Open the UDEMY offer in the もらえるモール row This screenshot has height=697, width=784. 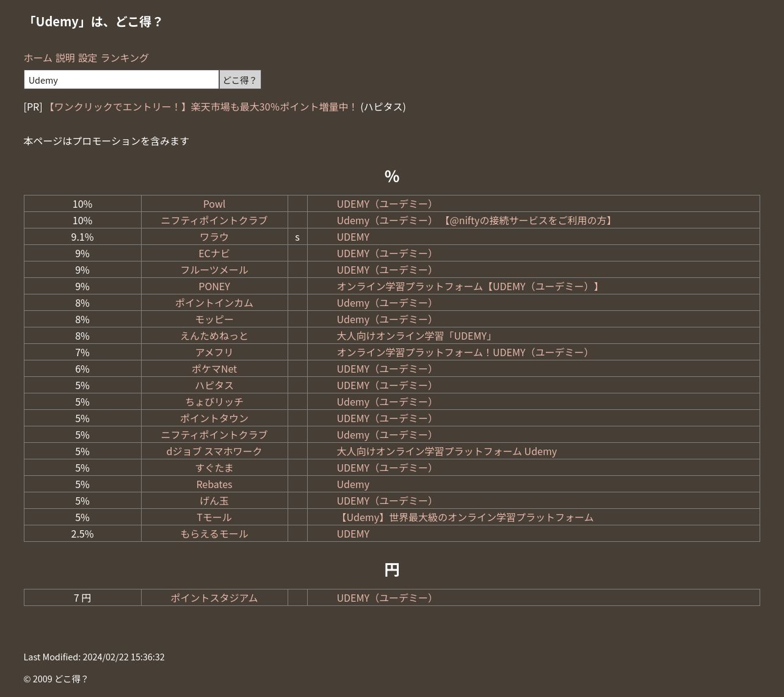point(353,533)
